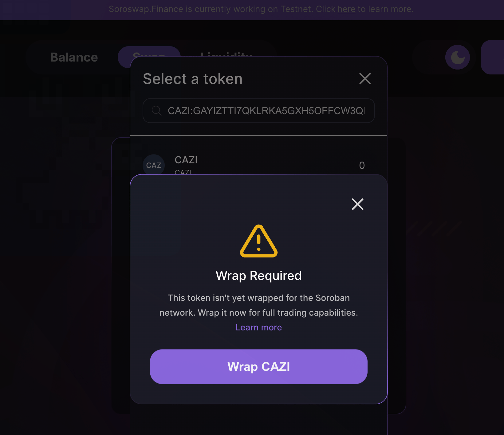Viewport: 504px width, 435px height.
Task: Wrap the token using Wrap CAZI
Action: tap(259, 366)
